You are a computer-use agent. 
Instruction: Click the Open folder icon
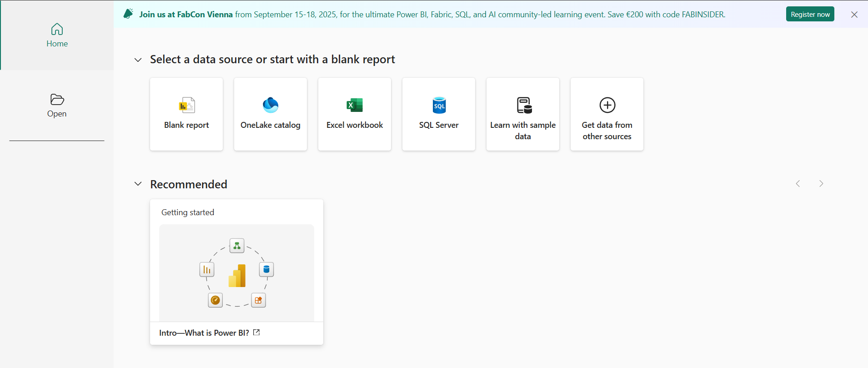point(57,99)
